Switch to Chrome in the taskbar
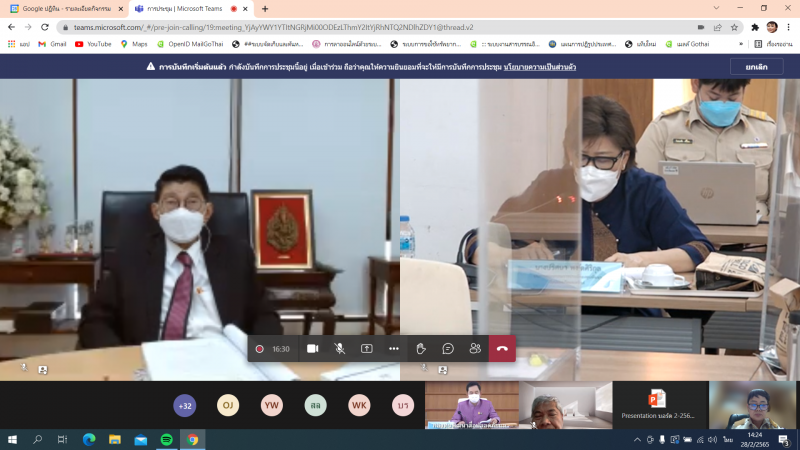This screenshot has width=800, height=450. (192, 439)
